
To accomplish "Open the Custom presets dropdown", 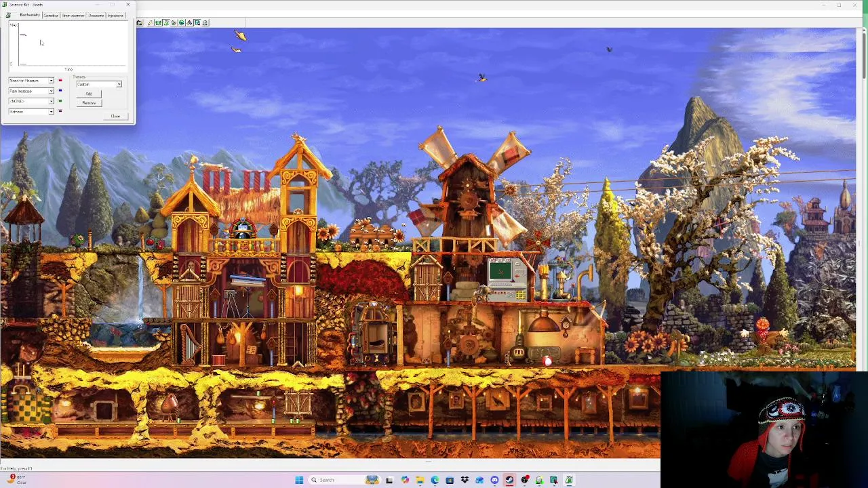I will pos(99,84).
